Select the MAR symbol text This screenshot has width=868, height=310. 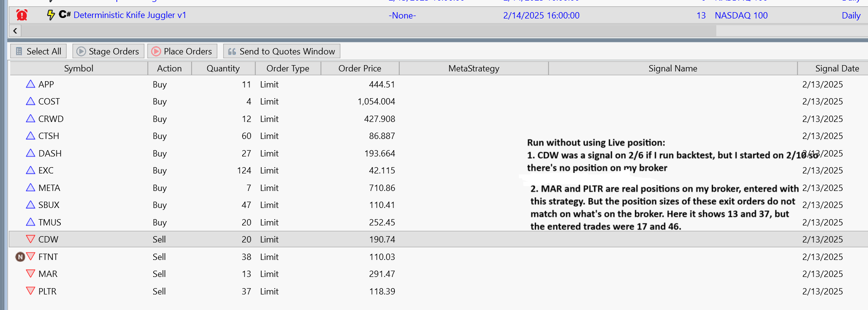coord(48,274)
